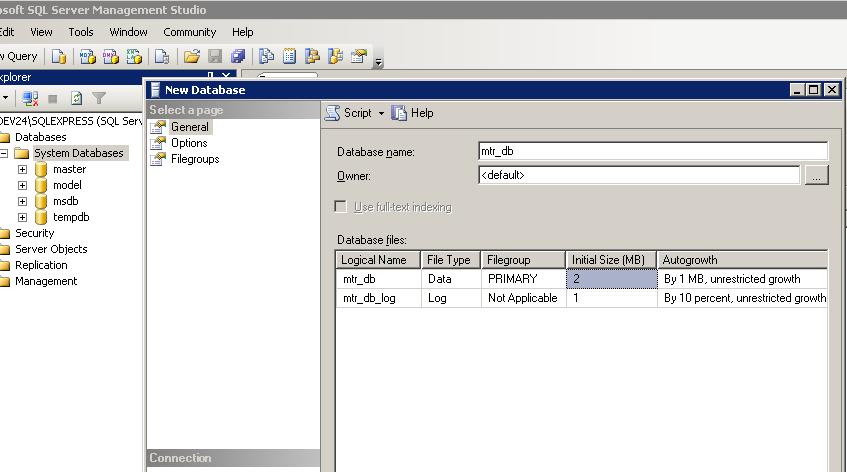Click the Filegroup column header
The height and width of the screenshot is (472, 847).
point(523,260)
